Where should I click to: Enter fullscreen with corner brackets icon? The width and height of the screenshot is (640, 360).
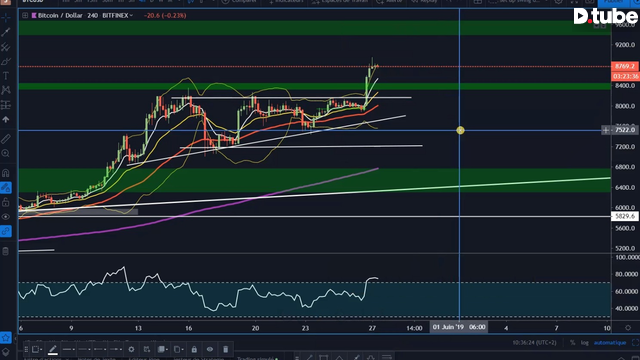[635, 343]
